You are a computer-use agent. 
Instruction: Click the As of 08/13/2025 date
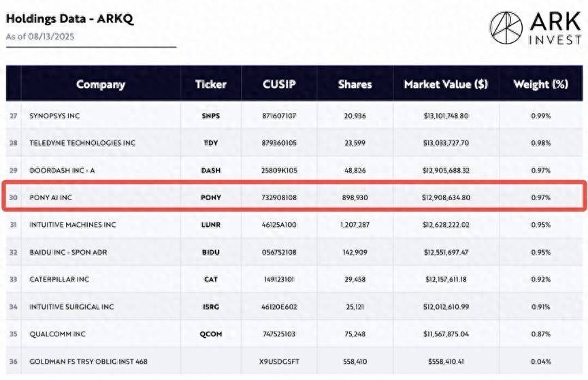click(40, 37)
